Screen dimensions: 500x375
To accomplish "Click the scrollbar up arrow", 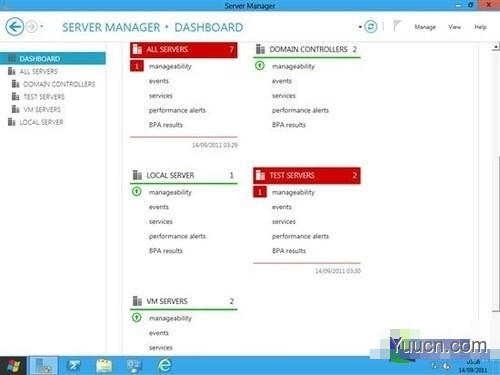I will tap(496, 47).
